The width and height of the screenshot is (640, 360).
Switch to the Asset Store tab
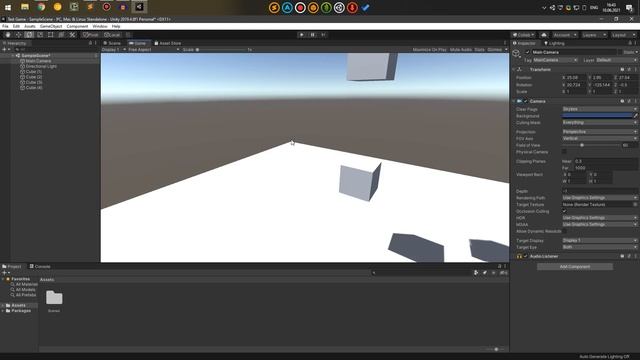(168, 43)
